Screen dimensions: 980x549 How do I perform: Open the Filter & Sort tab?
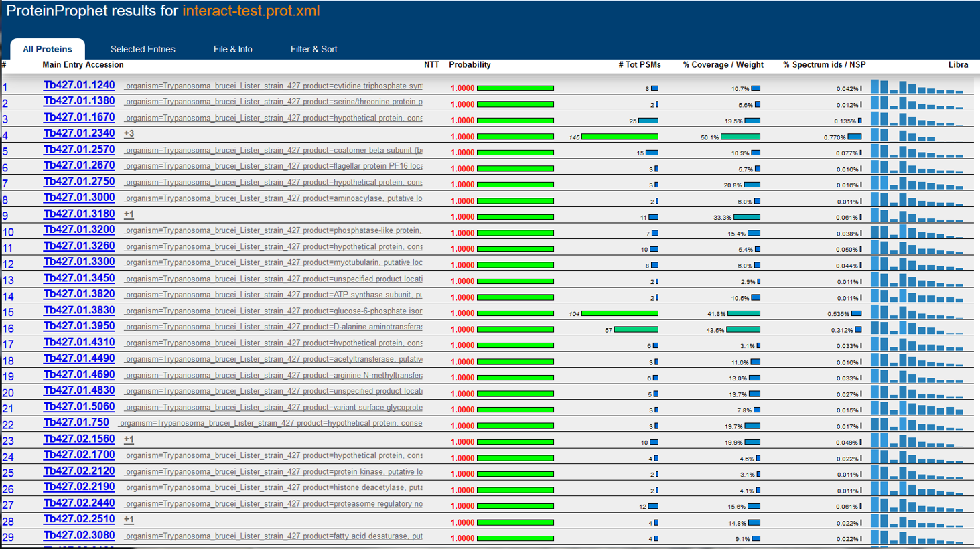(313, 49)
